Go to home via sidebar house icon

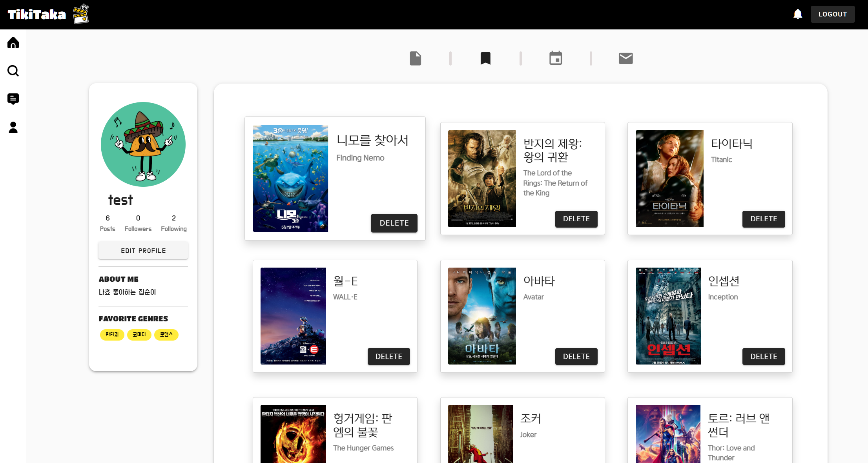tap(13, 43)
